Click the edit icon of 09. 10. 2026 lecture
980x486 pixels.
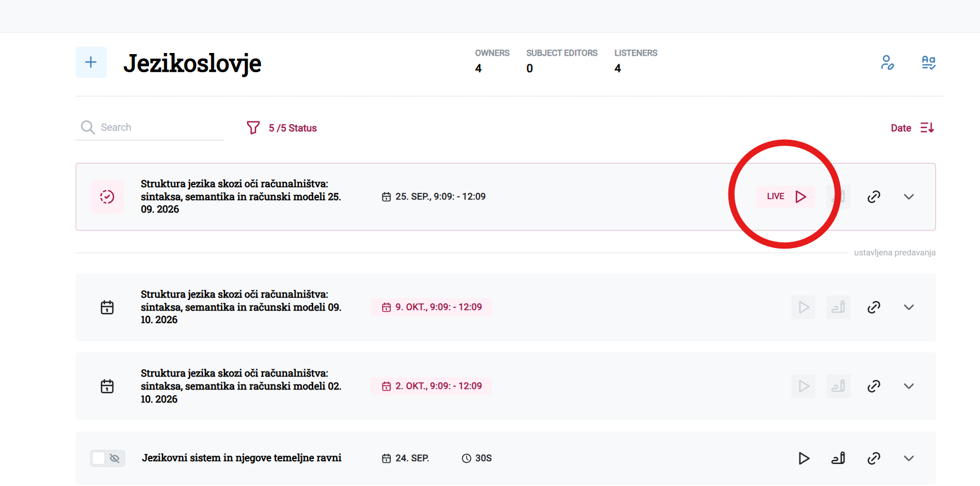tap(838, 307)
